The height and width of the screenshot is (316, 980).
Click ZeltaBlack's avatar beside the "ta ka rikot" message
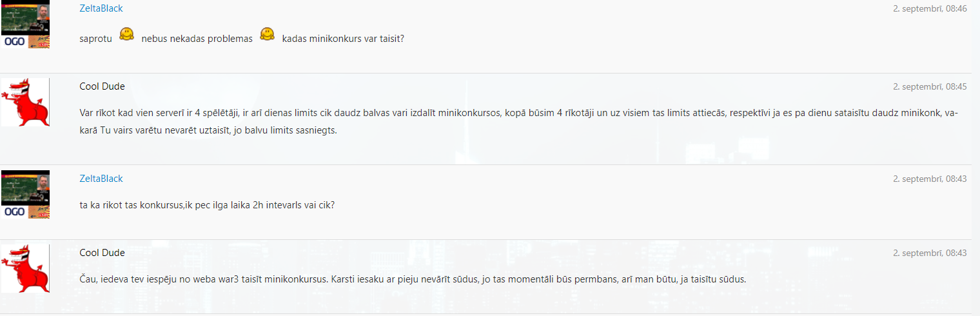point(25,195)
